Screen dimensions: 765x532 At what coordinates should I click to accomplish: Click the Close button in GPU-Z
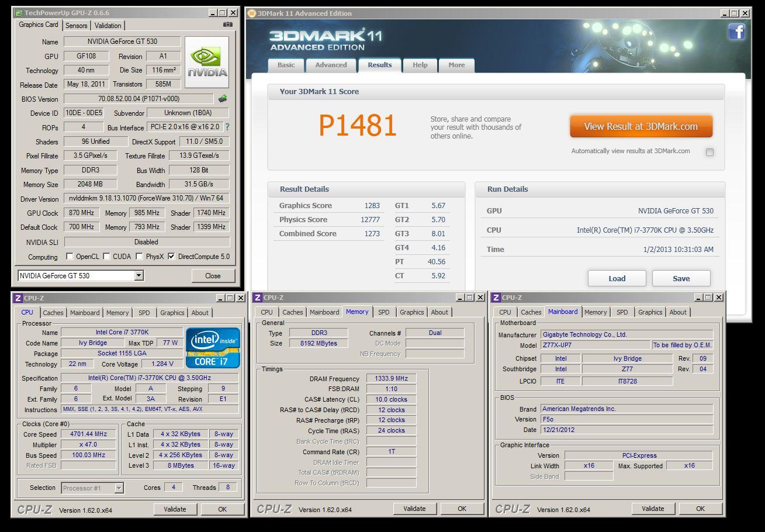tap(213, 276)
